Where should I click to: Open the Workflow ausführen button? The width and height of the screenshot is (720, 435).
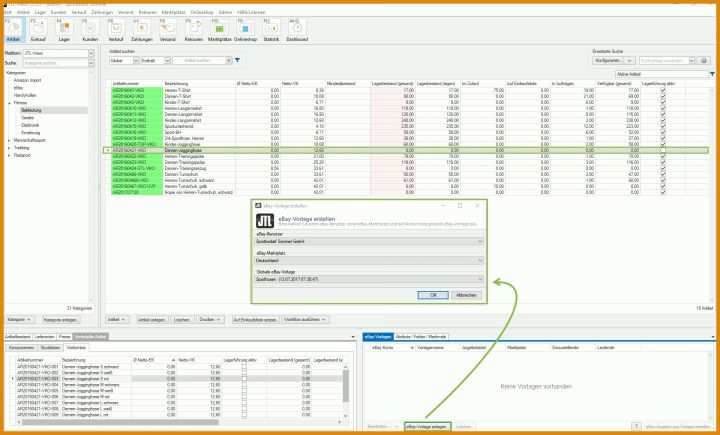pos(305,319)
